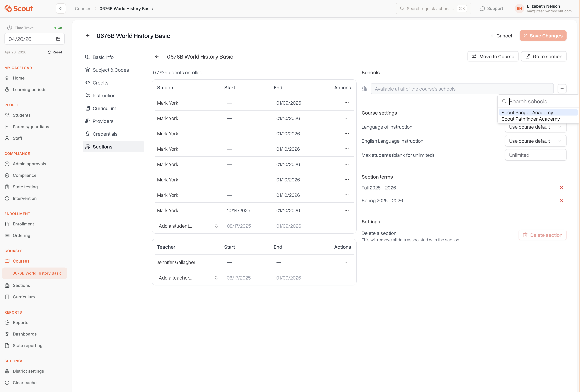Image resolution: width=580 pixels, height=392 pixels.
Task: Click the calendar icon in Time Travel date field
Action: tap(58, 39)
